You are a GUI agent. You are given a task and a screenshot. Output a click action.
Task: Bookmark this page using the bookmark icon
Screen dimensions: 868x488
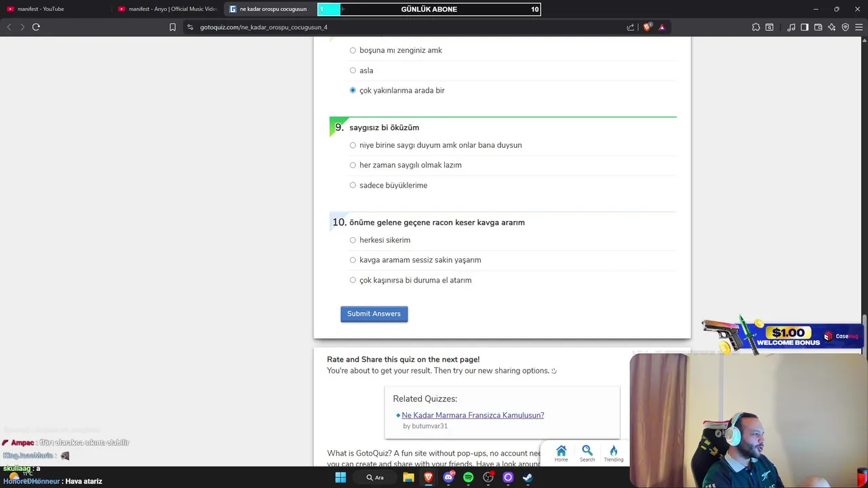tap(172, 27)
